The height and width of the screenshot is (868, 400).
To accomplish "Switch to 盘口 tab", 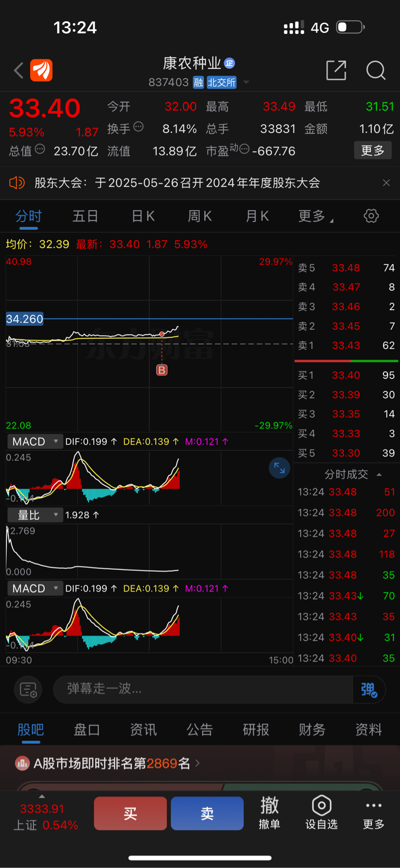I will (x=87, y=729).
